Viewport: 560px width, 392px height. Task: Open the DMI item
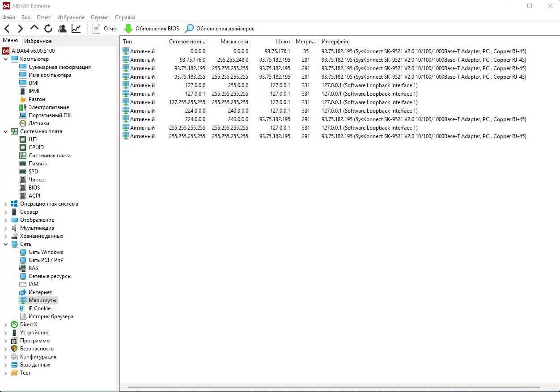point(29,83)
